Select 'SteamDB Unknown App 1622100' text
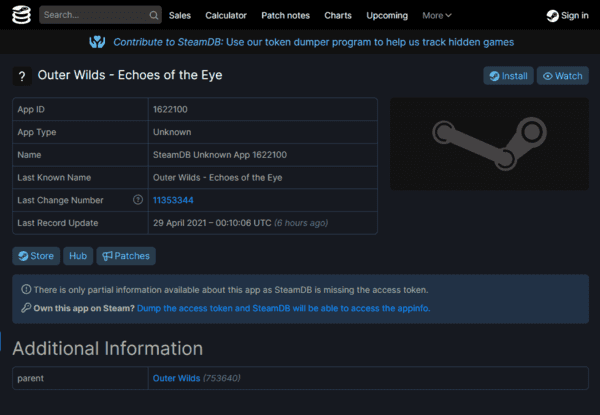 (220, 155)
